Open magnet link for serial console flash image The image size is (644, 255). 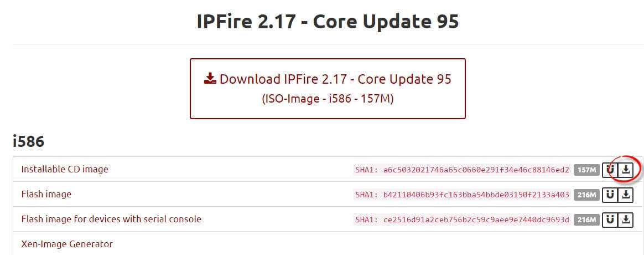pyautogui.click(x=610, y=220)
